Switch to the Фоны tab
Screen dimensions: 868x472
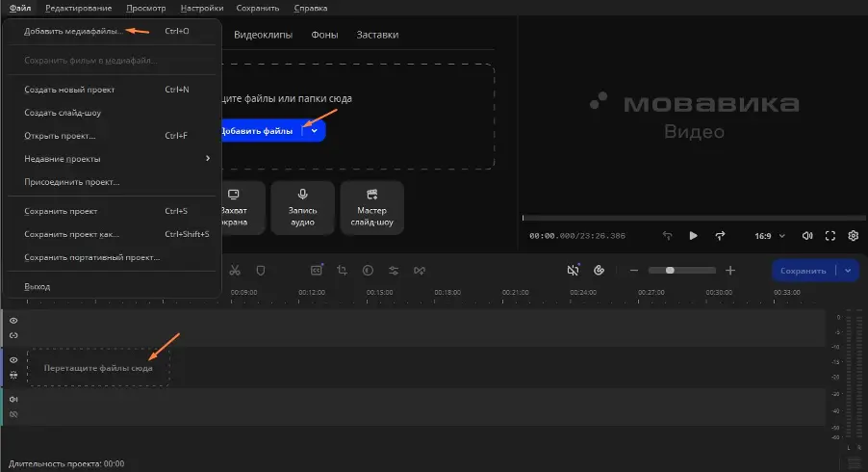coord(324,35)
